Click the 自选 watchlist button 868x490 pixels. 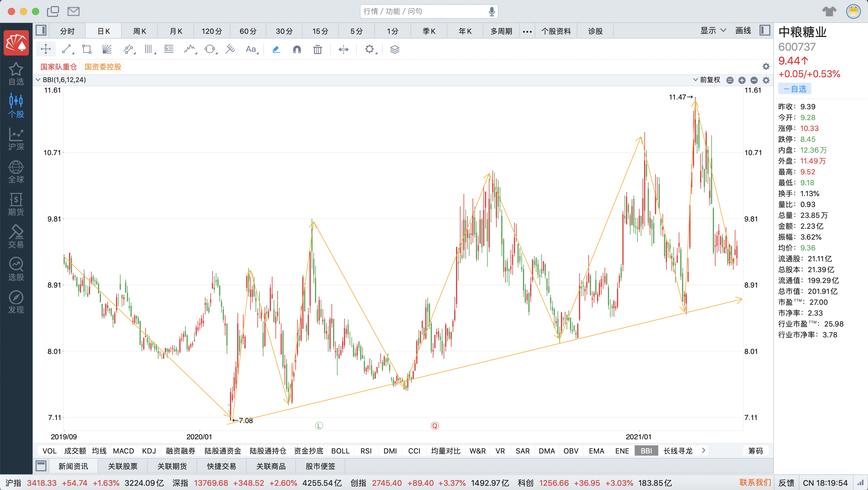tap(794, 89)
